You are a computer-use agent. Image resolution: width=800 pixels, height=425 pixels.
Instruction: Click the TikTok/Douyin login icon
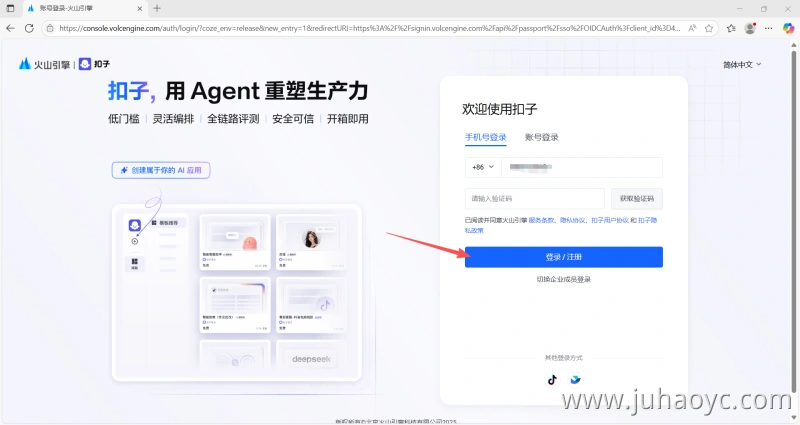click(552, 380)
